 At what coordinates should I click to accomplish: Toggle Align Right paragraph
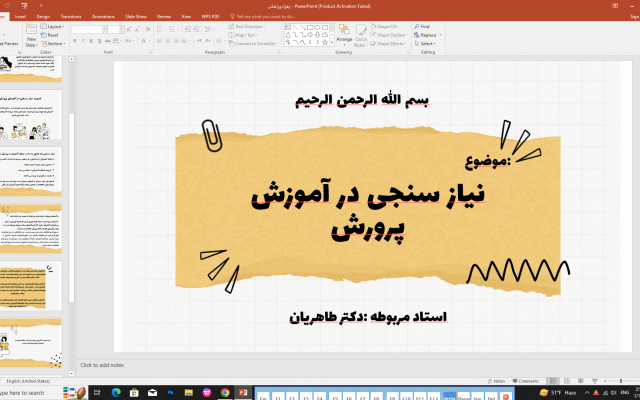coord(176,41)
